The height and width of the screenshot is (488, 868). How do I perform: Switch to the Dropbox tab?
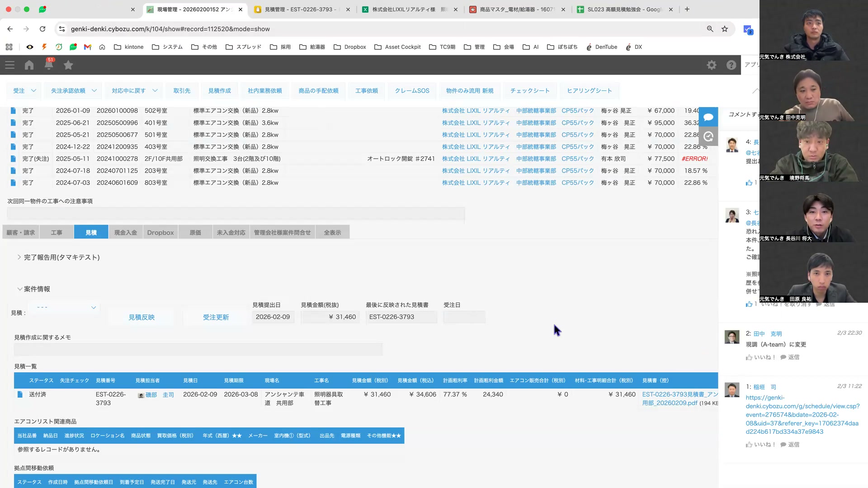coord(160,233)
